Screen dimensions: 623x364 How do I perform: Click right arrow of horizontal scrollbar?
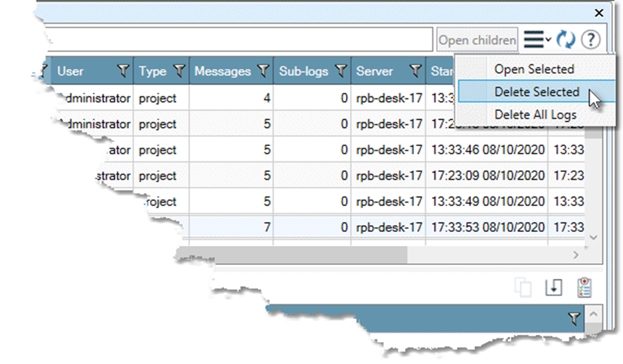point(576,254)
